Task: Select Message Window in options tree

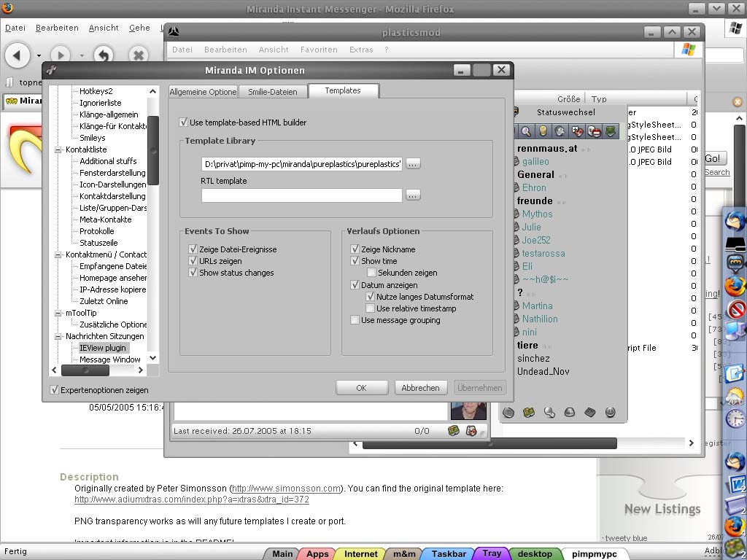Action: point(110,359)
